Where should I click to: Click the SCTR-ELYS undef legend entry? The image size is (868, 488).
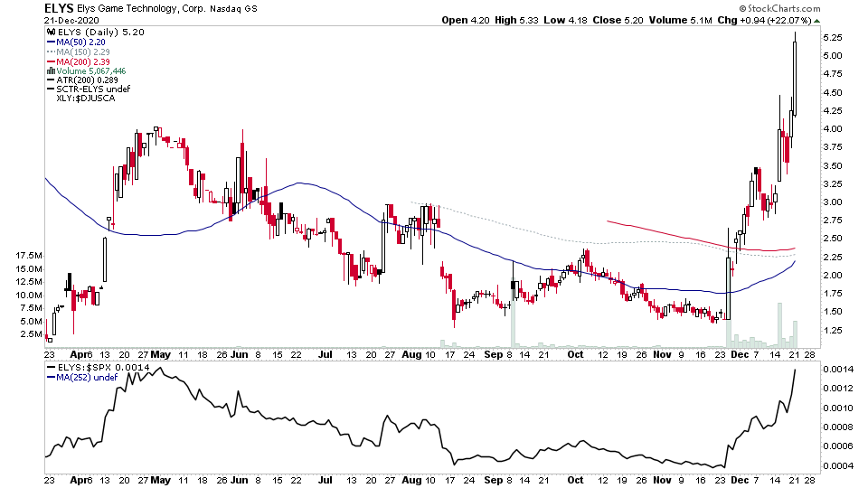[x=93, y=89]
